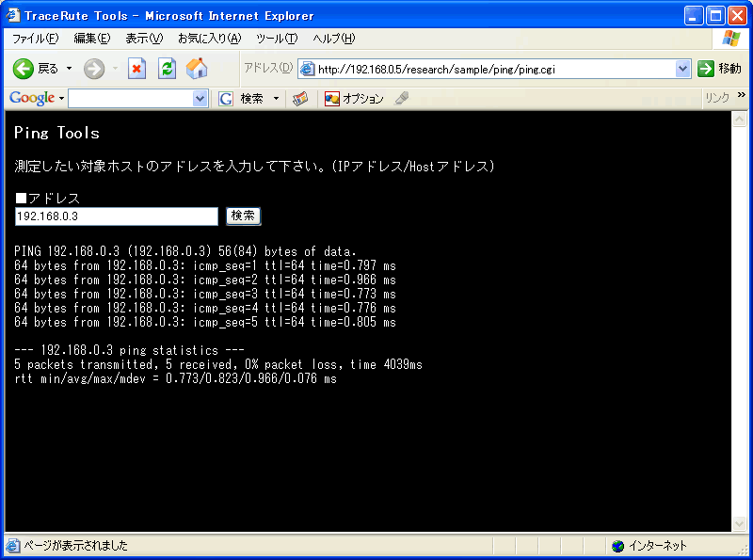Click the Ping Tools heading

pos(56,133)
